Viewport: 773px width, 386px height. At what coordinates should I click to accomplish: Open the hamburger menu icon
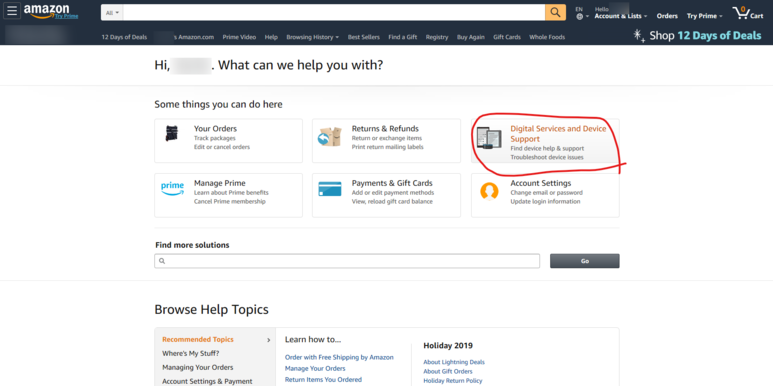point(12,11)
